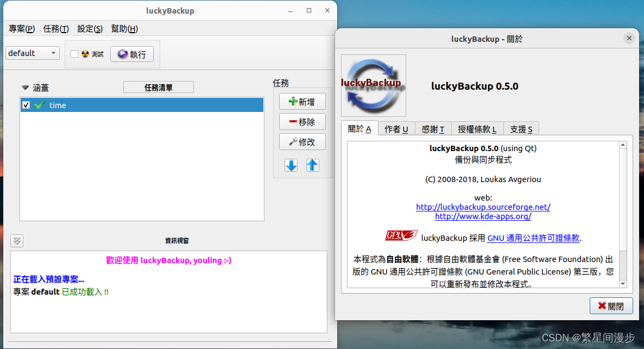Switch to the 授權條款 L tab

tap(477, 129)
